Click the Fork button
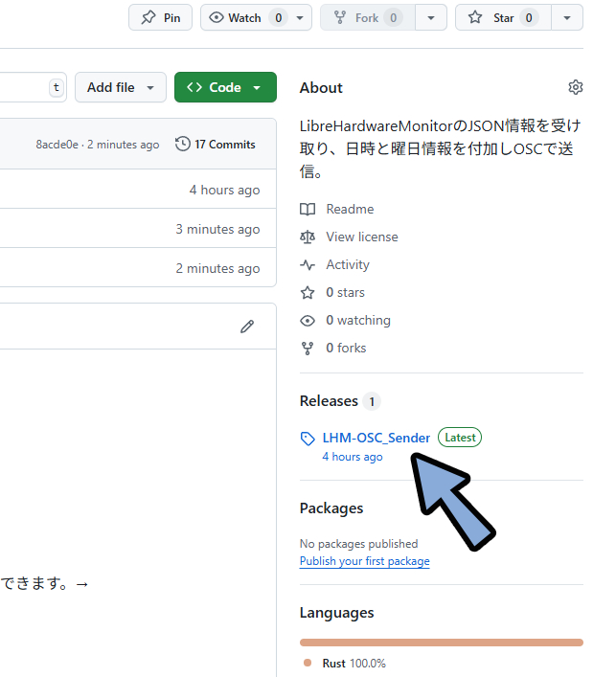 point(368,17)
